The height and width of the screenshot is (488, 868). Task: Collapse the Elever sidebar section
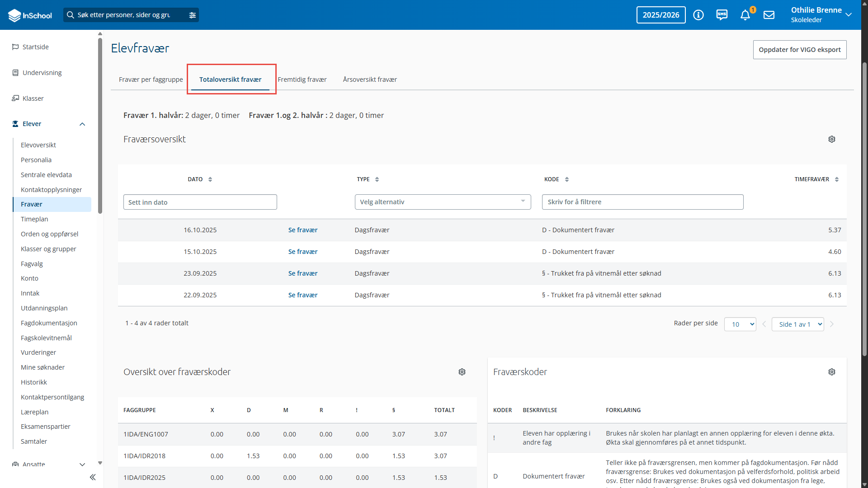[82, 124]
